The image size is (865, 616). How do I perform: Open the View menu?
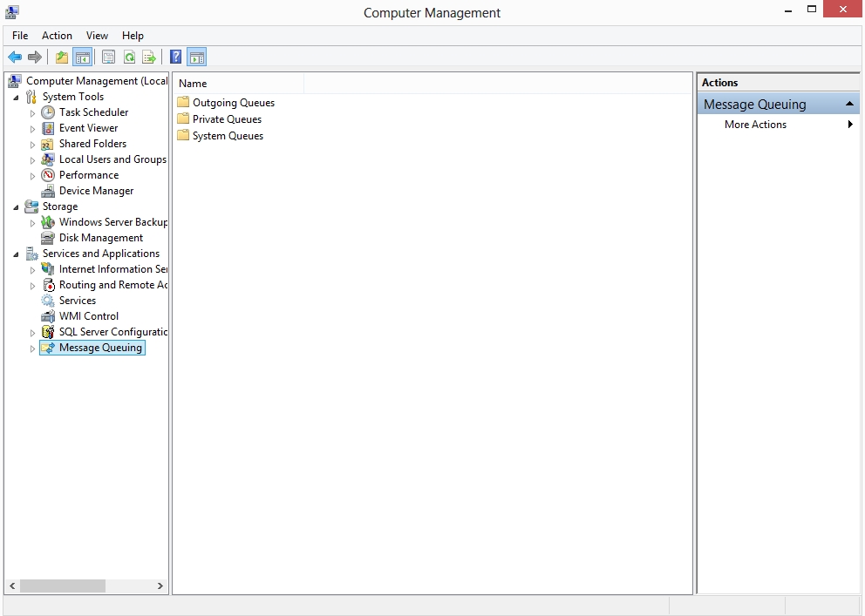(x=97, y=35)
